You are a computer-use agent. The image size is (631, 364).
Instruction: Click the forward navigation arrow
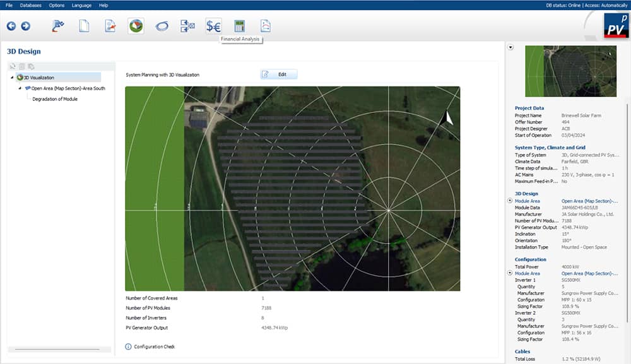click(25, 26)
